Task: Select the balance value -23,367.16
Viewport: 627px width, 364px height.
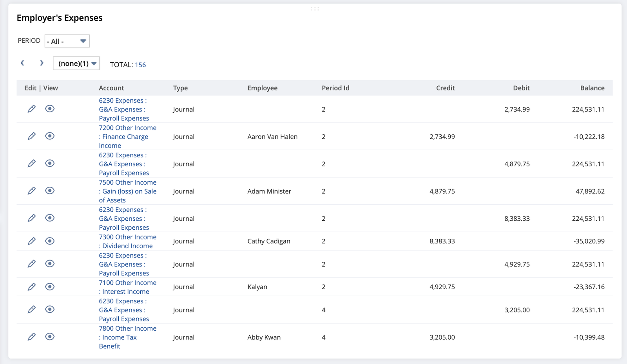Action: pos(589,287)
